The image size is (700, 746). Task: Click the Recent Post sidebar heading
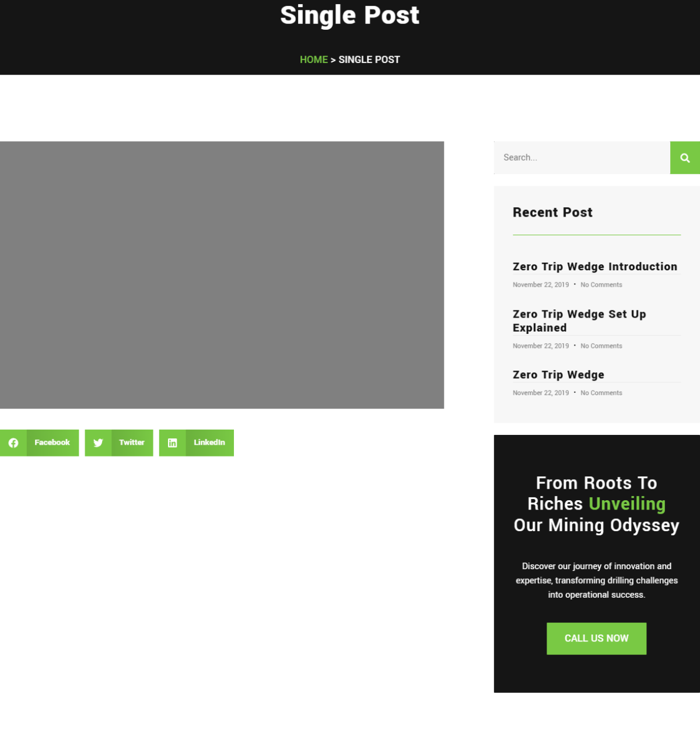pyautogui.click(x=552, y=212)
